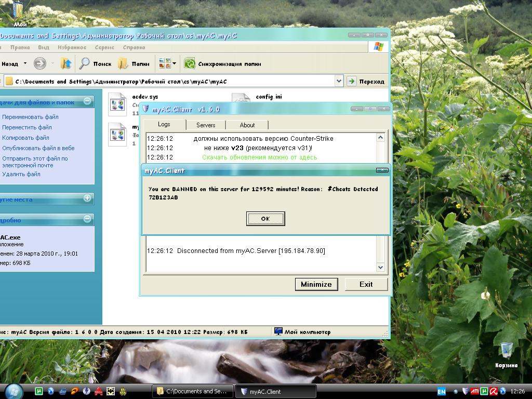Click the Views icon in the Explorer toolbar
The image size is (532, 399).
pos(165,63)
